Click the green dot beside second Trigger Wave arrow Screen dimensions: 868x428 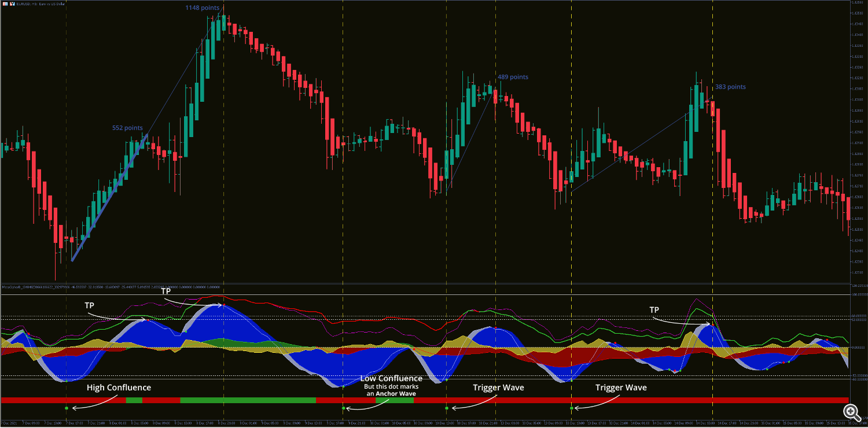pyautogui.click(x=572, y=408)
